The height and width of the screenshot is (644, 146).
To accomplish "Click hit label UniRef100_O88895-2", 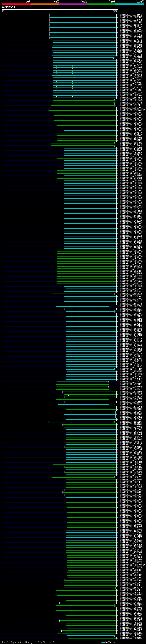I will pyautogui.click(x=132, y=565).
